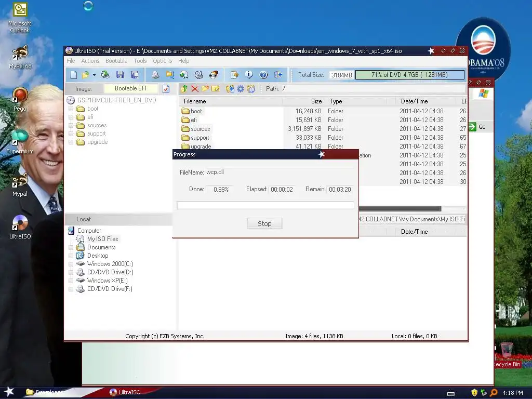Screen dimensions: 532x399
Task: Click the Burn CD/DVD Image flaming disc icon
Action: click(214, 75)
